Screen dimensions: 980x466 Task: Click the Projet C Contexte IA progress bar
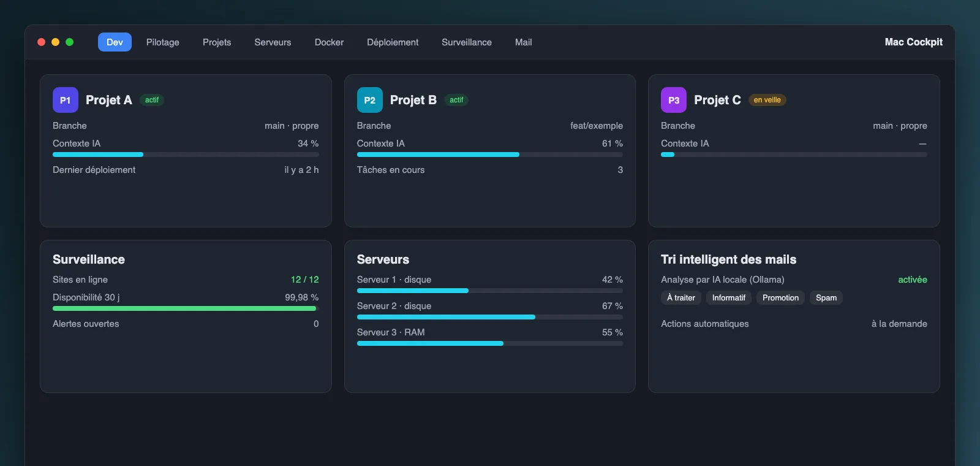click(794, 155)
